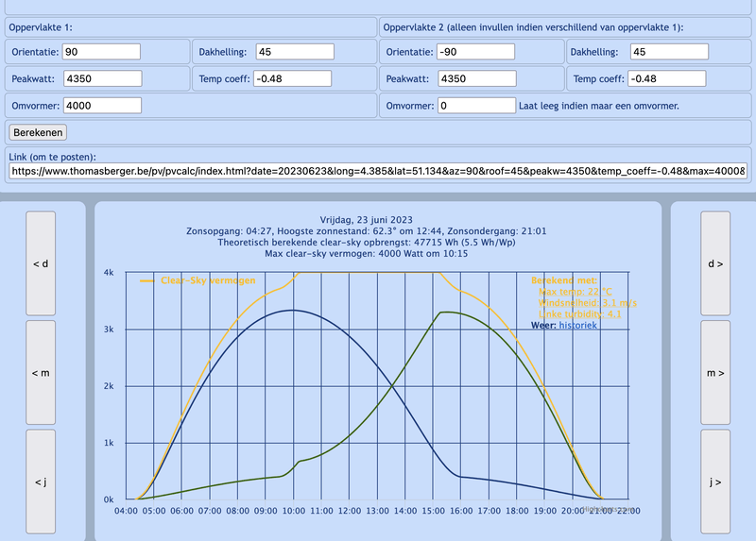Focus Oppervlakte 1 Temp coeff field

tap(293, 78)
